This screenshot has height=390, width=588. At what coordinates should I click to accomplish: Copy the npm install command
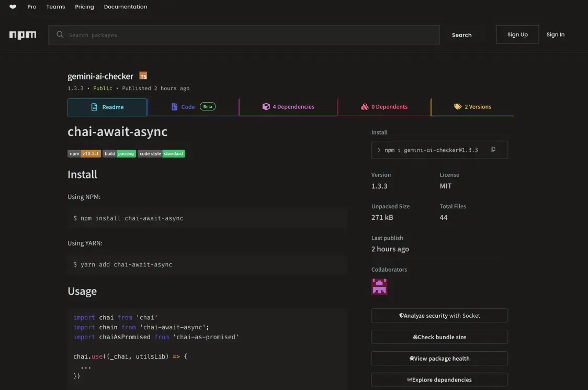coord(493,150)
